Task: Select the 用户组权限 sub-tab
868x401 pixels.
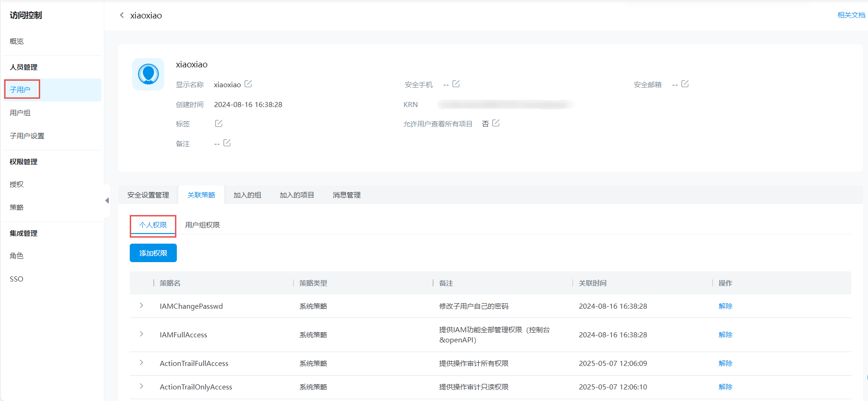Action: point(202,225)
